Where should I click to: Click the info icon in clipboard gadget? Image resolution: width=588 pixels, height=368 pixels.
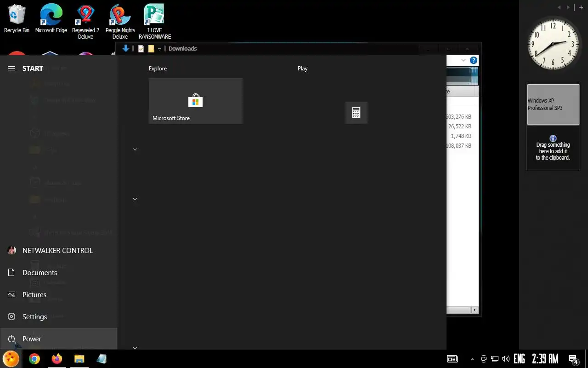pos(553,138)
